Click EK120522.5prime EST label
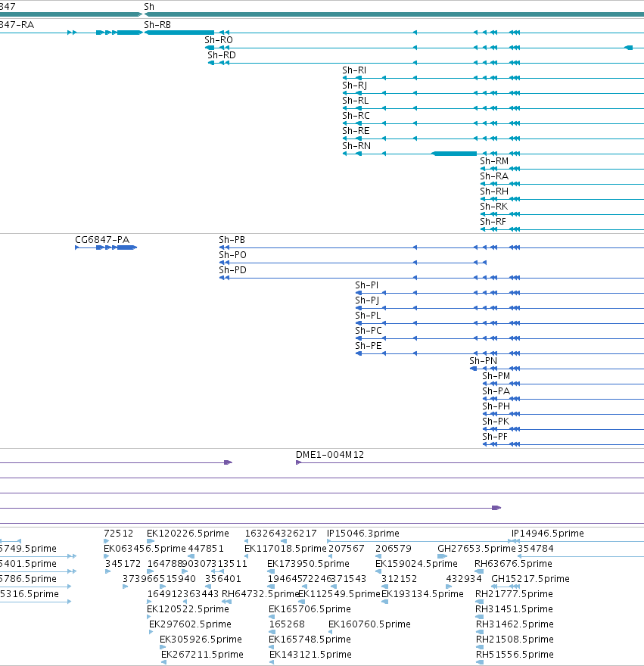Image resolution: width=644 pixels, height=666 pixels. [x=188, y=609]
